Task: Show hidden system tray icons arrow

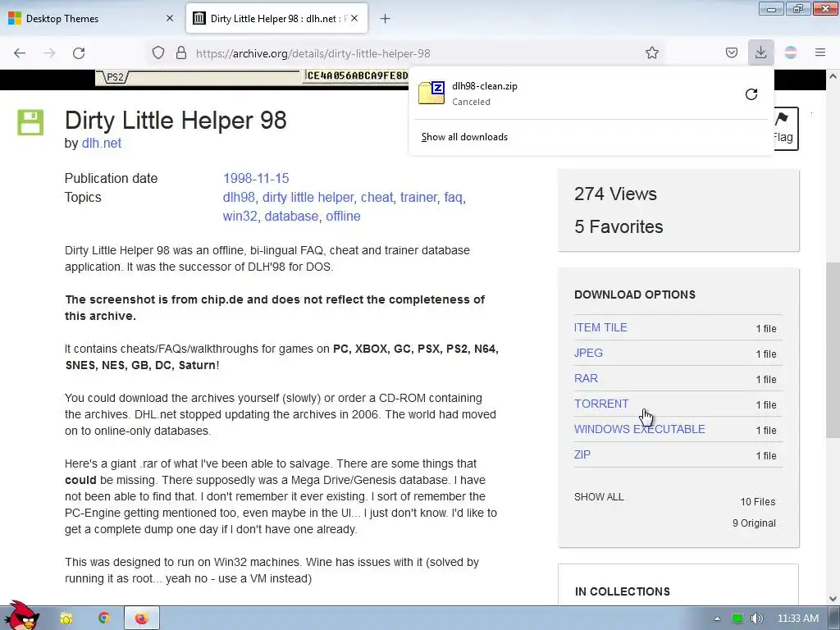Action: point(717,619)
